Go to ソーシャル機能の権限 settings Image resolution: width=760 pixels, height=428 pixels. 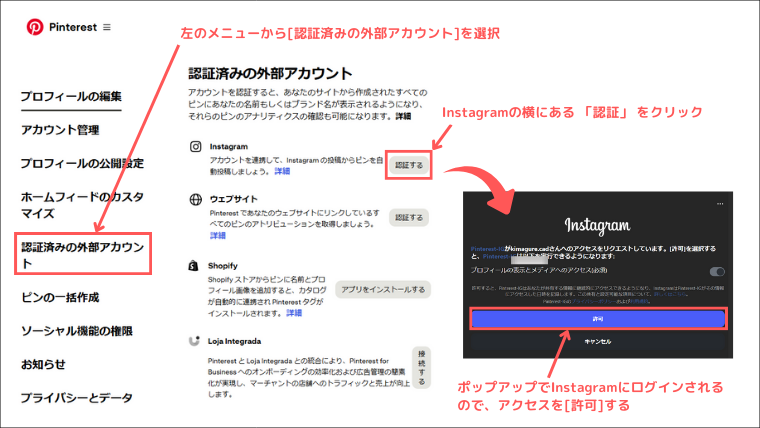[77, 331]
